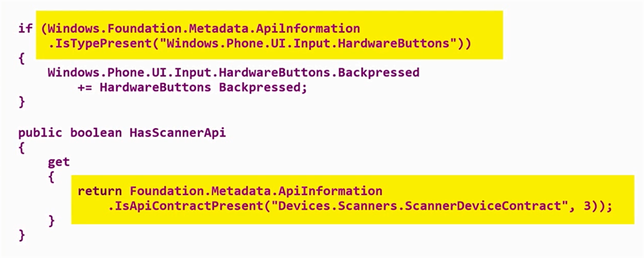Viewport: 644px width, 258px height.
Task: Click the 'HardwareButtons Backpressed;' handler text
Action: 203,87
